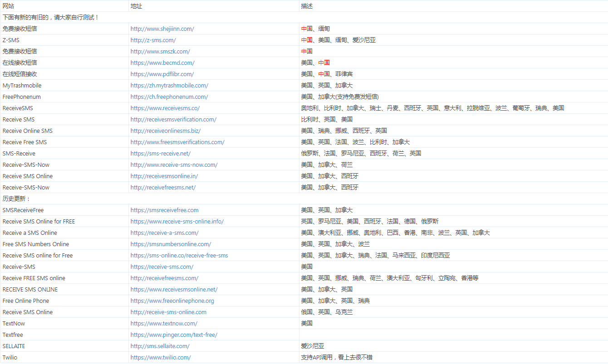Screen dimensions: 608x364
Task: Click http://www.freesmsverifications.com/ link
Action: coord(177,142)
